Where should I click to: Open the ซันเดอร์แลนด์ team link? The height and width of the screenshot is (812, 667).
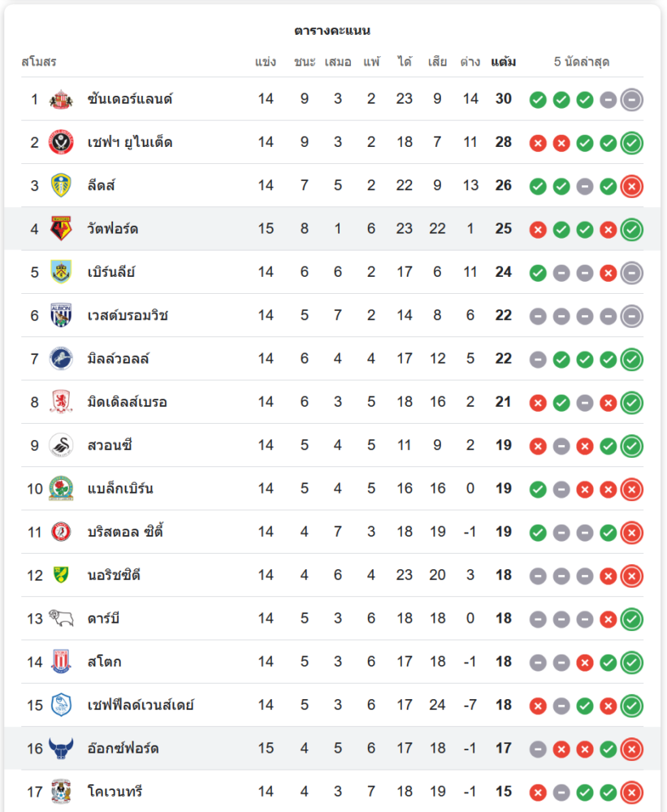[x=130, y=100]
